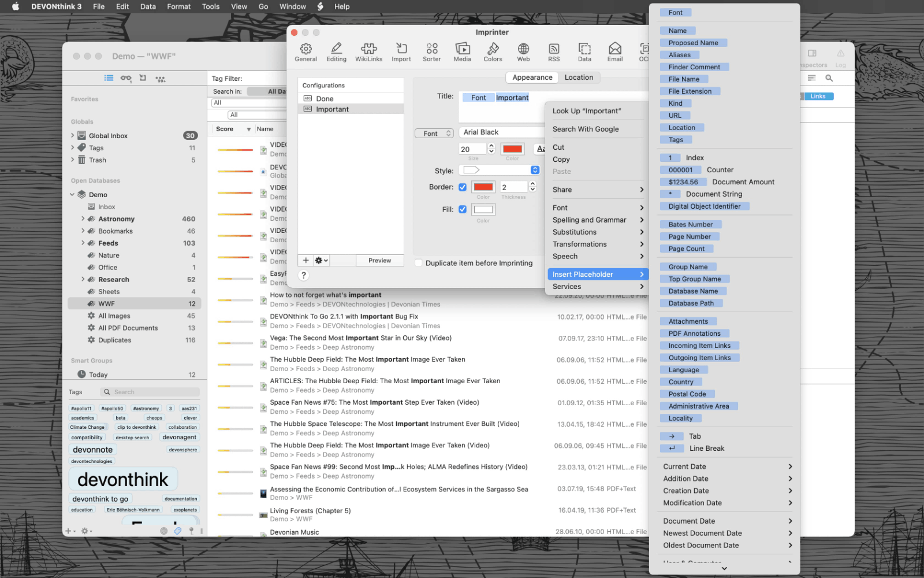Click the Preview button
This screenshot has width=924, height=578.
click(x=379, y=261)
